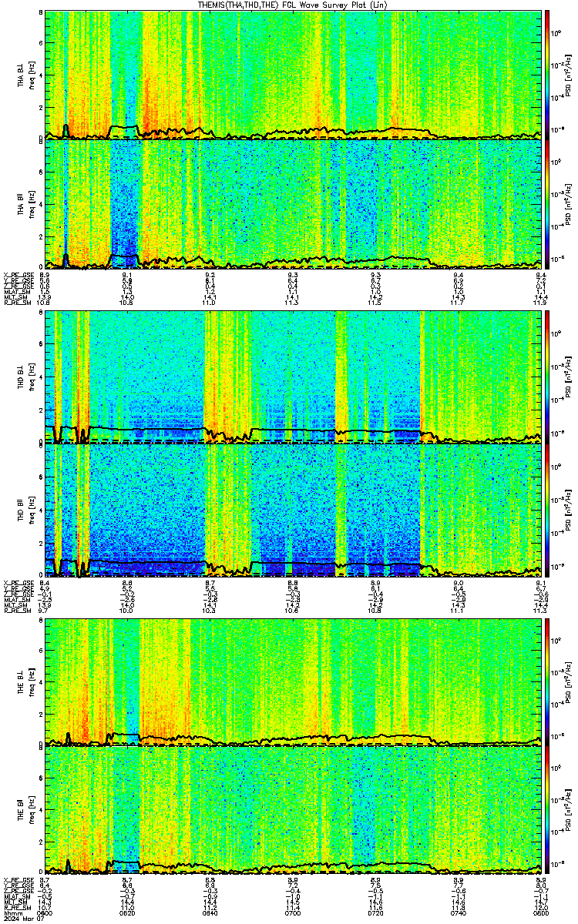Click the PSD color bar beside THE B-parallel
This screenshot has width=578, height=924.
548,809
